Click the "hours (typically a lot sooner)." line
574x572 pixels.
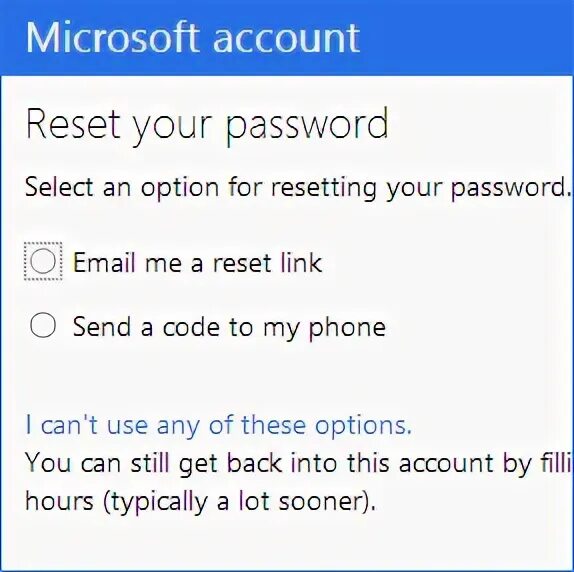click(x=200, y=502)
